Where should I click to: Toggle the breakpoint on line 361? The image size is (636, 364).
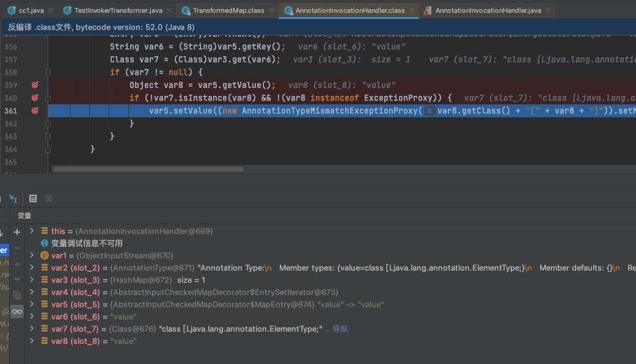tap(35, 111)
